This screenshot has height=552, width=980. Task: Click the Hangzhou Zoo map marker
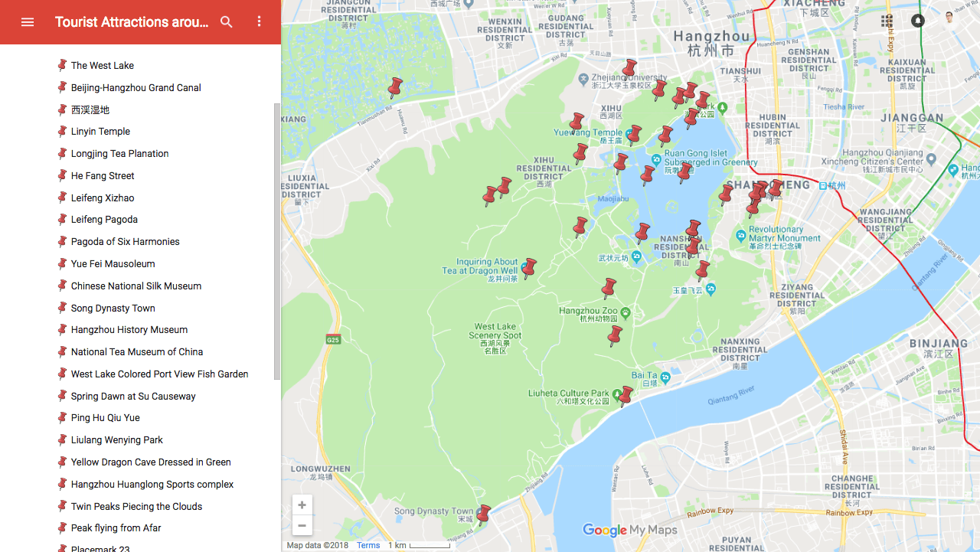(626, 312)
